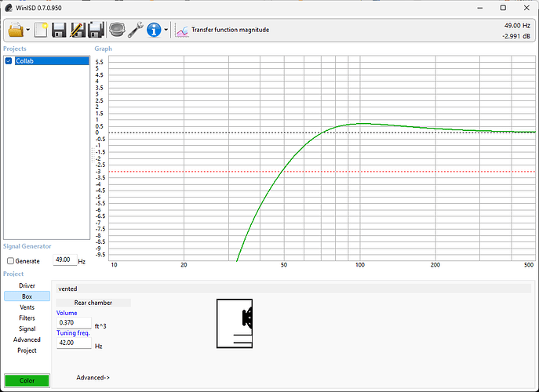Click the save all double floppy icon
Image resolution: width=539 pixels, height=392 pixels.
pos(97,31)
